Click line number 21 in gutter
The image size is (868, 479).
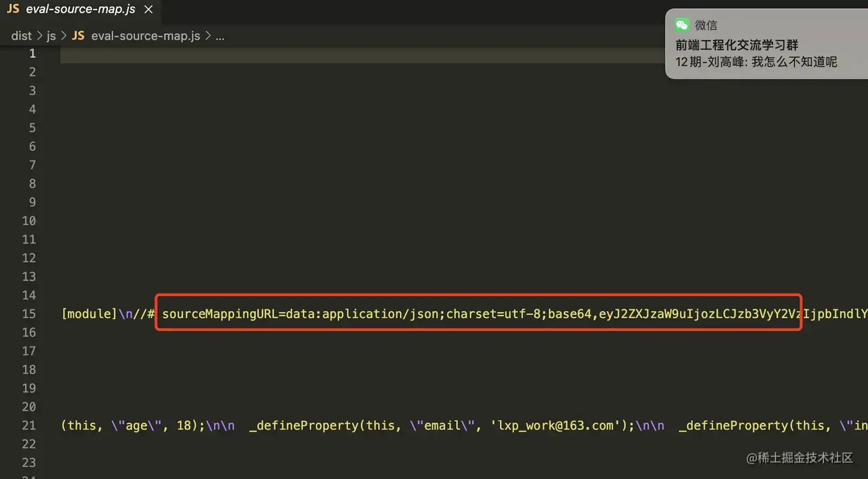point(29,425)
